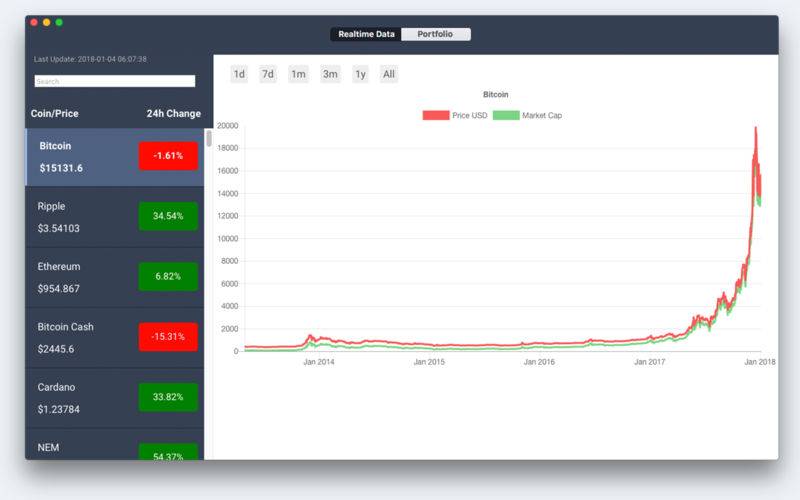Image resolution: width=800 pixels, height=500 pixels.
Task: Click the $2445.6 Bitcoin Cash price
Action: [x=56, y=349]
